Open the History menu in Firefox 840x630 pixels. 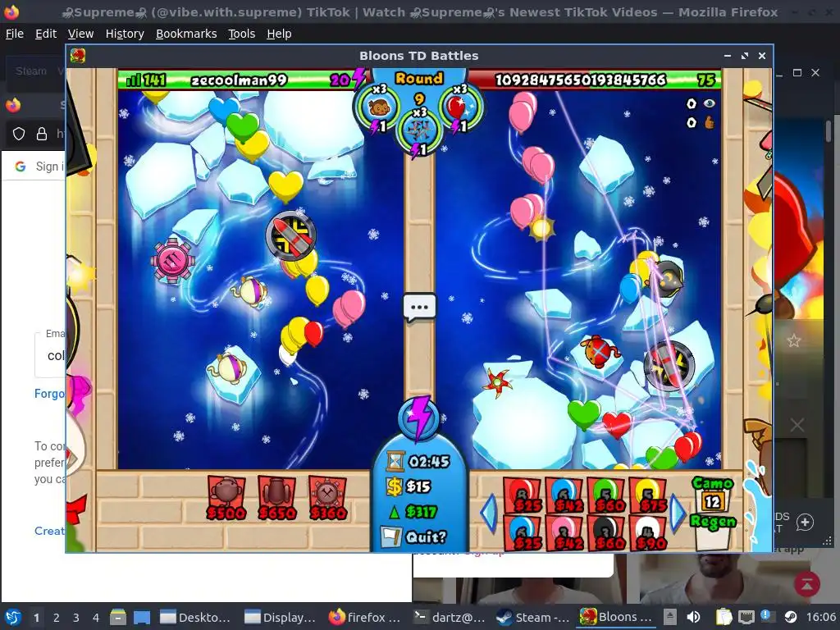pyautogui.click(x=125, y=34)
